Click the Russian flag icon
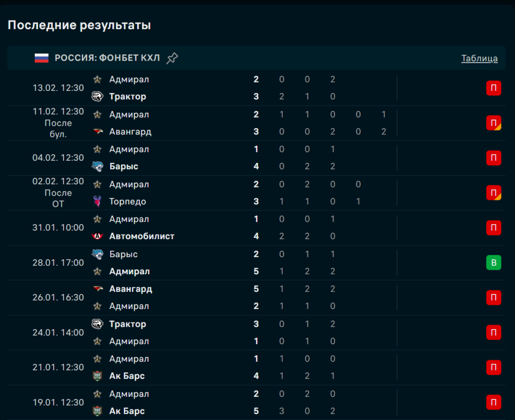This screenshot has width=515, height=420. 41,58
